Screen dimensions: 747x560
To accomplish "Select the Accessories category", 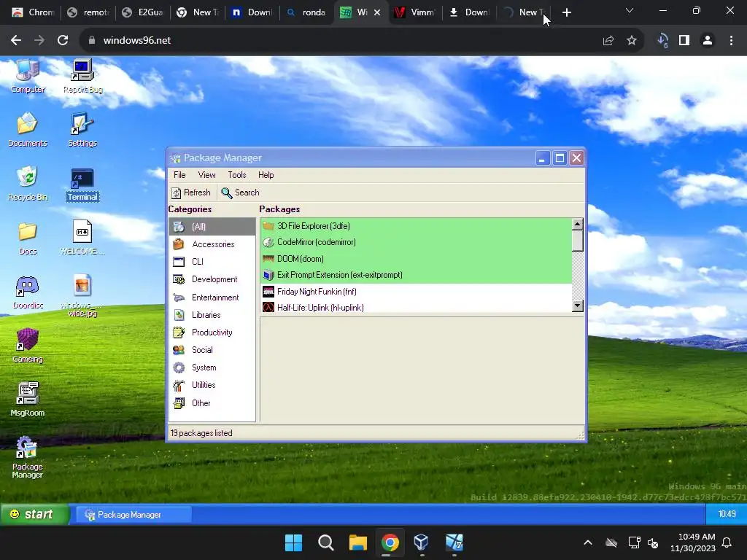I will (212, 244).
